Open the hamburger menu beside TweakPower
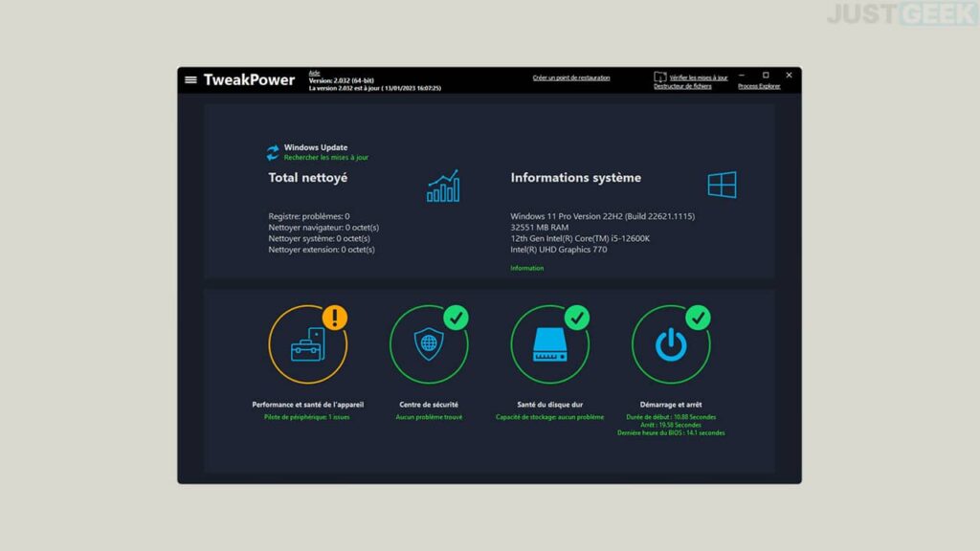This screenshot has height=551, width=980. [x=190, y=80]
